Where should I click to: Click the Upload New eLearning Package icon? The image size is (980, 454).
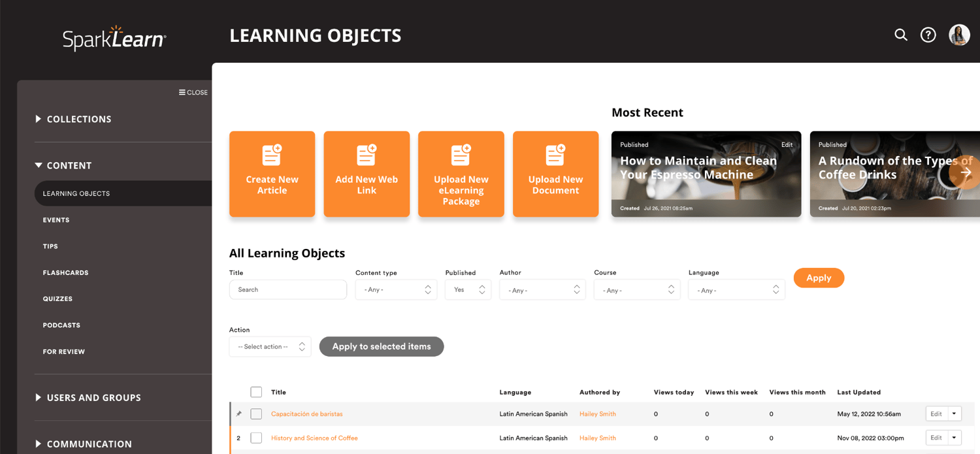coord(461,154)
